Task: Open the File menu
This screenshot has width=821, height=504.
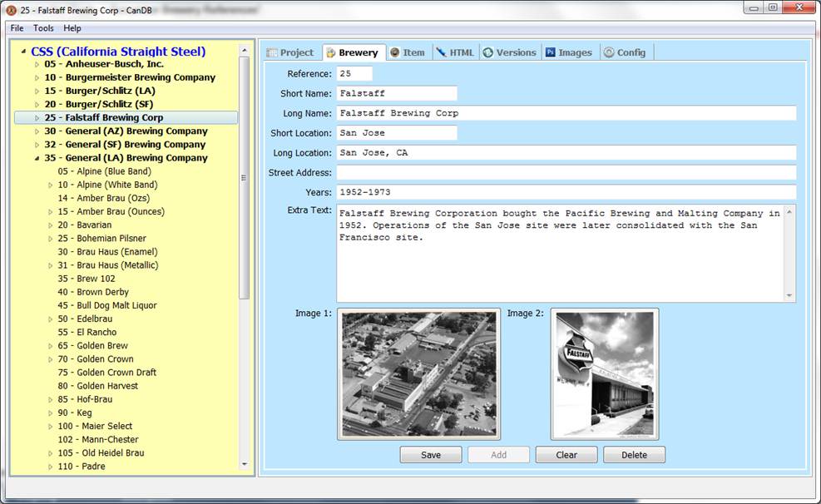Action: pyautogui.click(x=17, y=28)
